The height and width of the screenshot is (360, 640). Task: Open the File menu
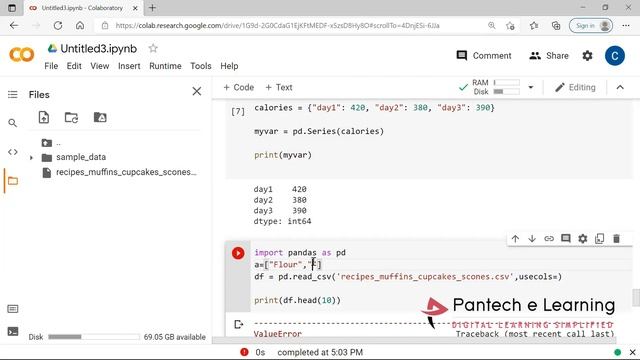coord(51,66)
